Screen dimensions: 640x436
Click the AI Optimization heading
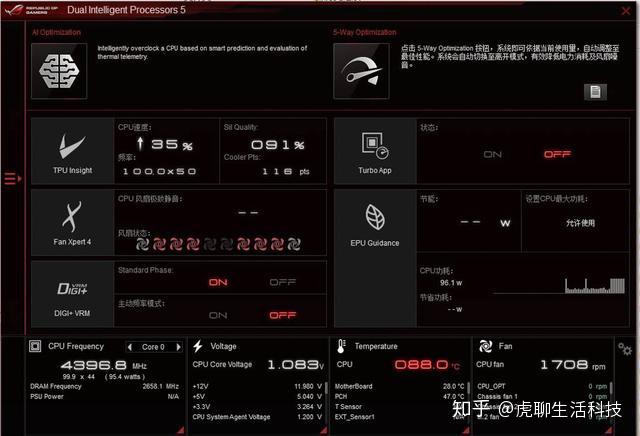coord(56,32)
